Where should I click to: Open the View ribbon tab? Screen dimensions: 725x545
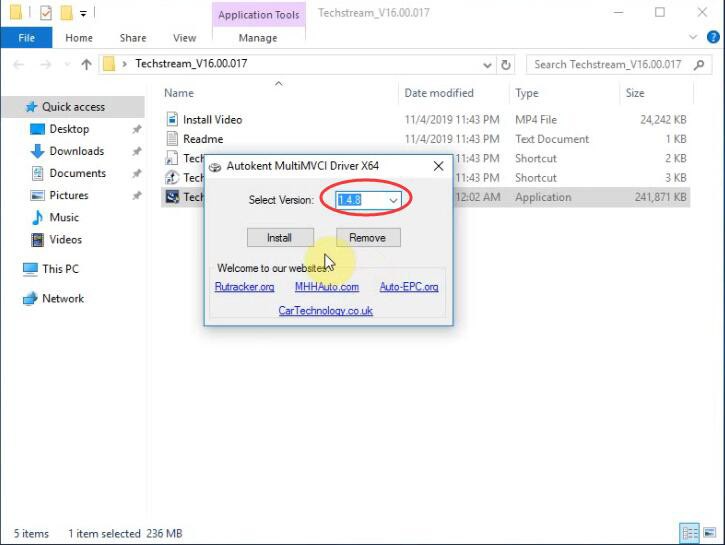tap(184, 38)
